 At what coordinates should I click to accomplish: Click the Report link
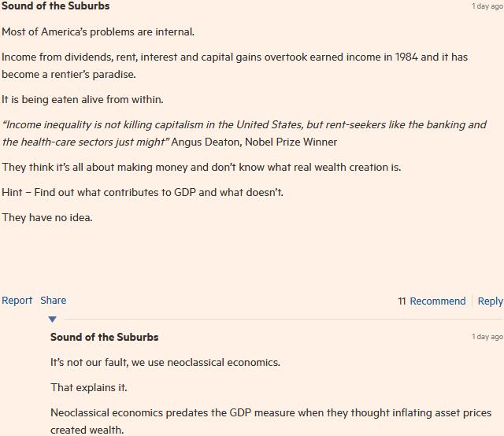coord(17,301)
